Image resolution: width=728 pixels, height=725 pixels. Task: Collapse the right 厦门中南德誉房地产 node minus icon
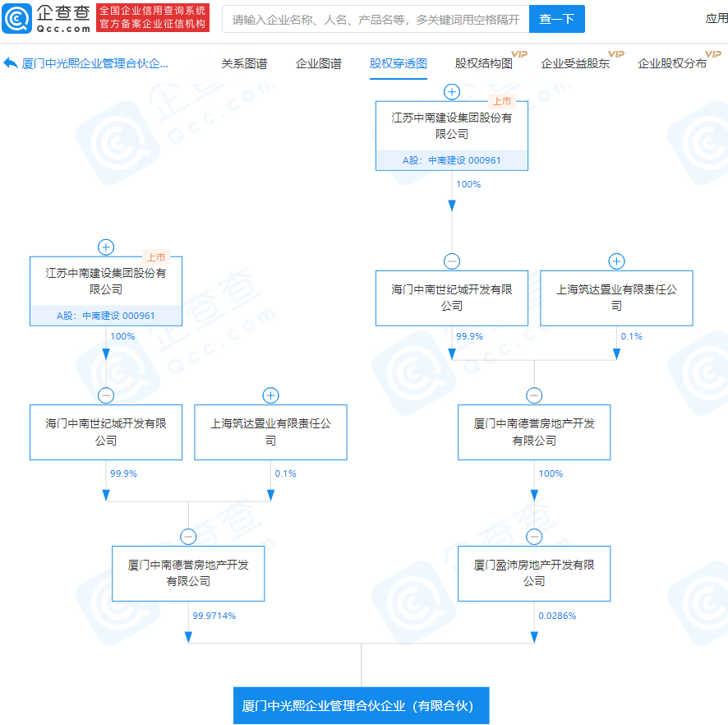[534, 395]
